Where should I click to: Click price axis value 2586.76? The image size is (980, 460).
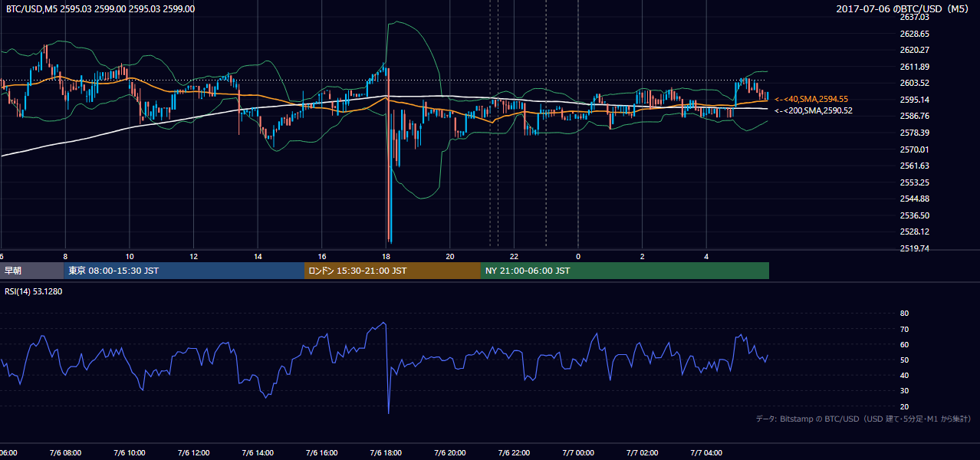pyautogui.click(x=915, y=116)
